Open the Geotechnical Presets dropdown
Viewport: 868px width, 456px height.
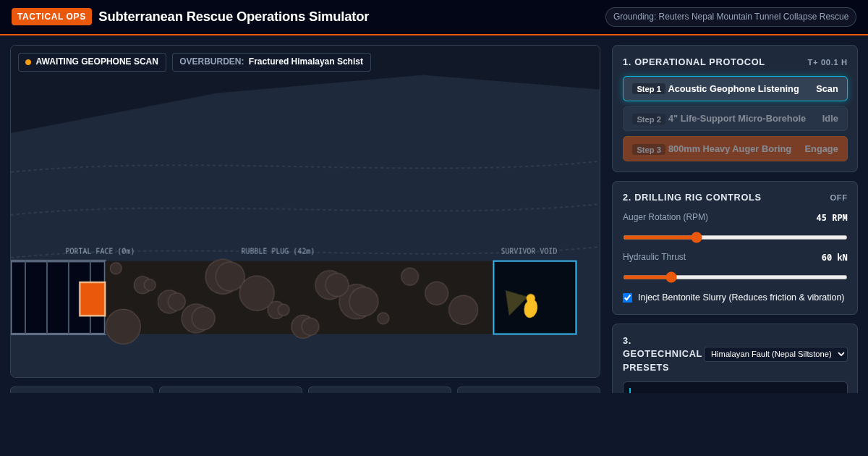tap(775, 354)
